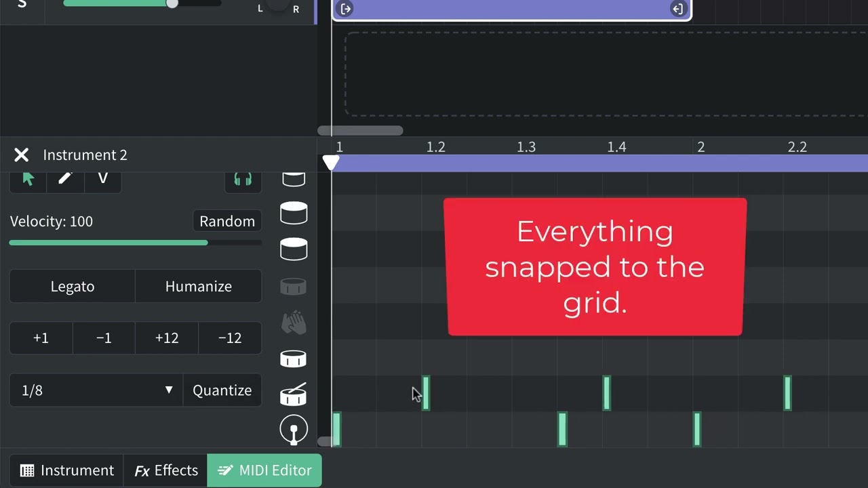Click the plain snare drum icon
Image resolution: width=868 pixels, height=488 pixels.
[x=293, y=359]
